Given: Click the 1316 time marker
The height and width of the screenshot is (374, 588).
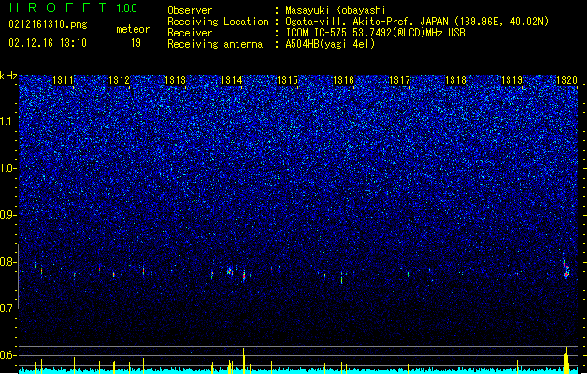Looking at the screenshot, I should click(x=343, y=80).
